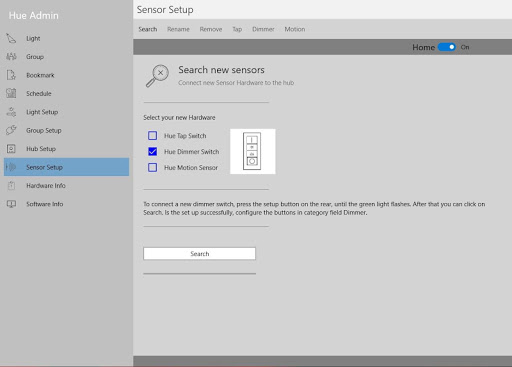Select the Group icon in sidebar
Viewport: 512px width, 367px height.
[x=11, y=57]
